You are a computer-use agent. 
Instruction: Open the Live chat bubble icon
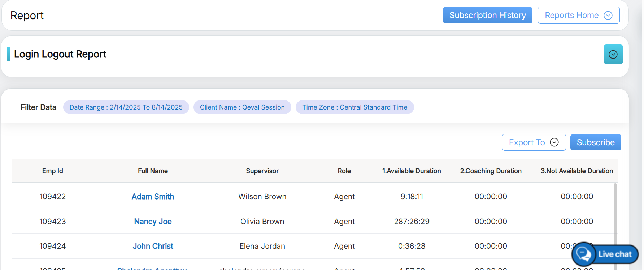583,254
